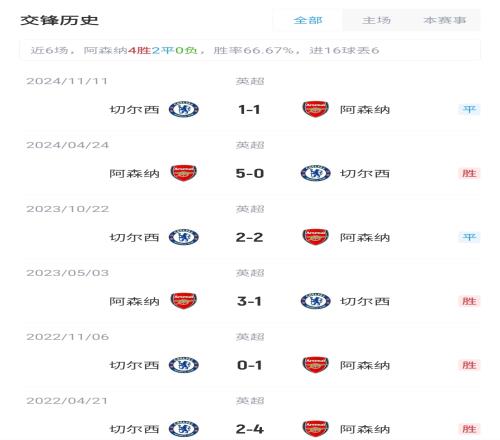500x440 pixels.
Task: Select 阿森纳 team name in 3-1 match
Action: click(135, 302)
